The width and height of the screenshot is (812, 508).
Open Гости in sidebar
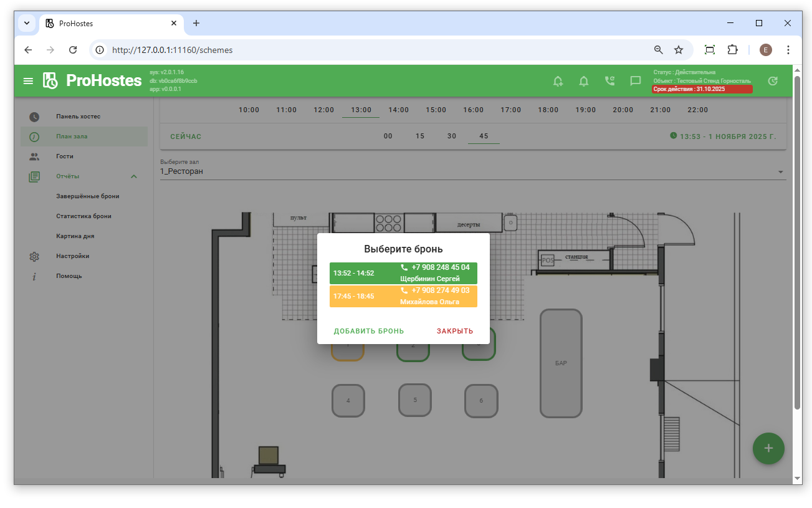pyautogui.click(x=64, y=156)
